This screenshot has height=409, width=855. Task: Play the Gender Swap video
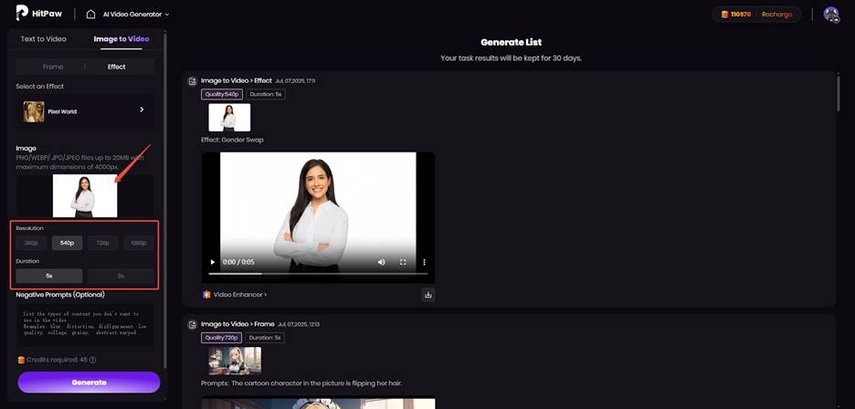212,262
